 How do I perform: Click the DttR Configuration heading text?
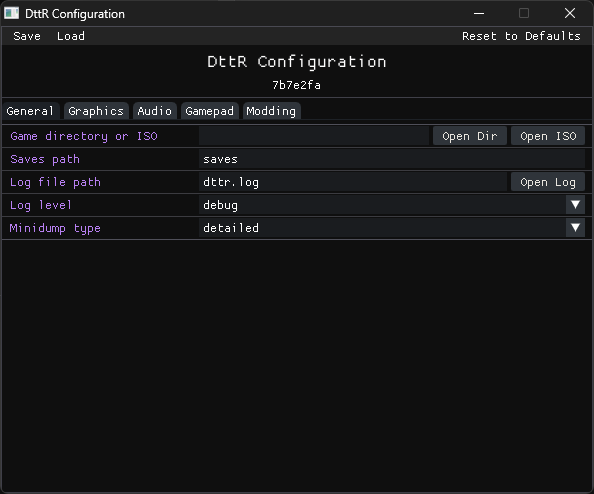297,62
